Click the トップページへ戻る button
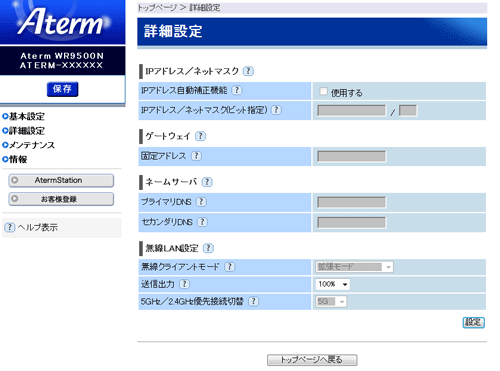This screenshot has height=371, width=500. click(312, 360)
